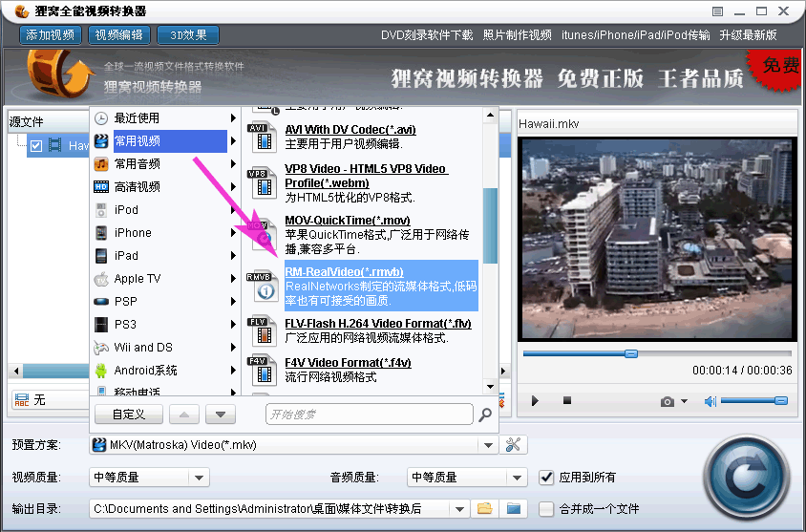
Task: Click the PS3 console icon
Action: [101, 325]
